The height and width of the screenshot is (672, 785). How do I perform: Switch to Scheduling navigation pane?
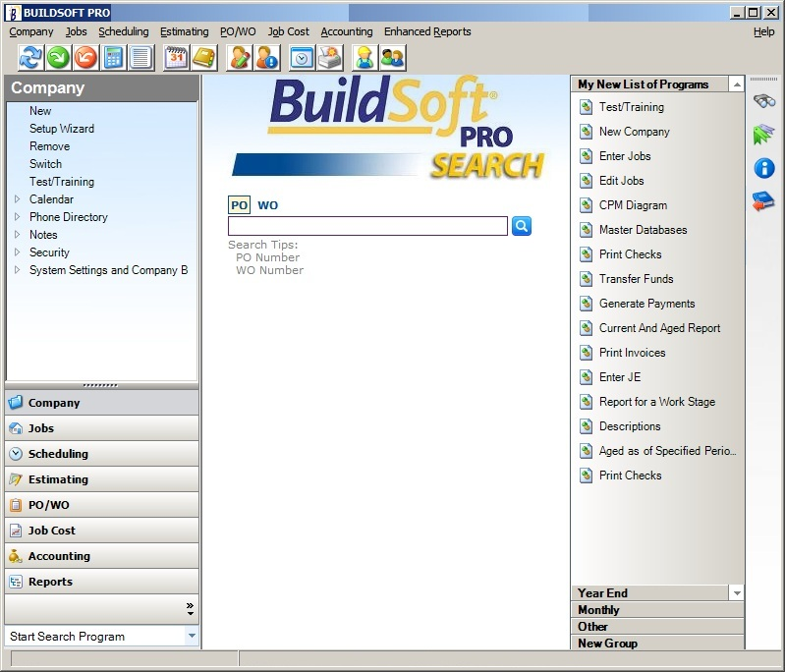101,454
